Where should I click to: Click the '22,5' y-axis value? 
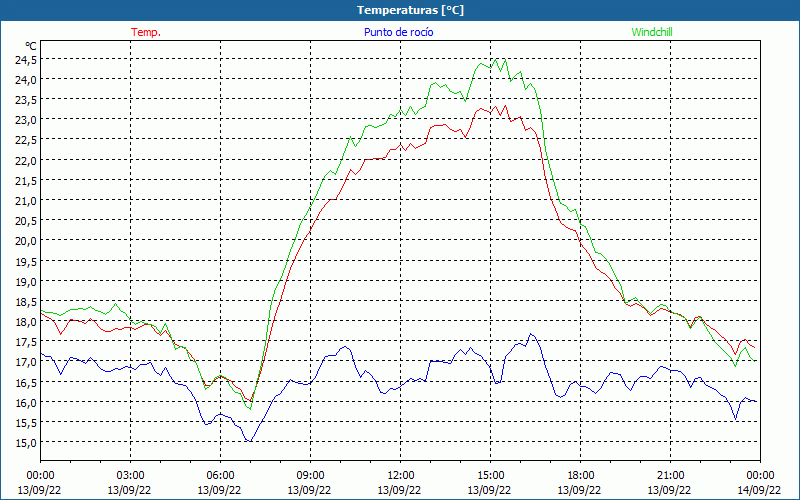point(26,140)
